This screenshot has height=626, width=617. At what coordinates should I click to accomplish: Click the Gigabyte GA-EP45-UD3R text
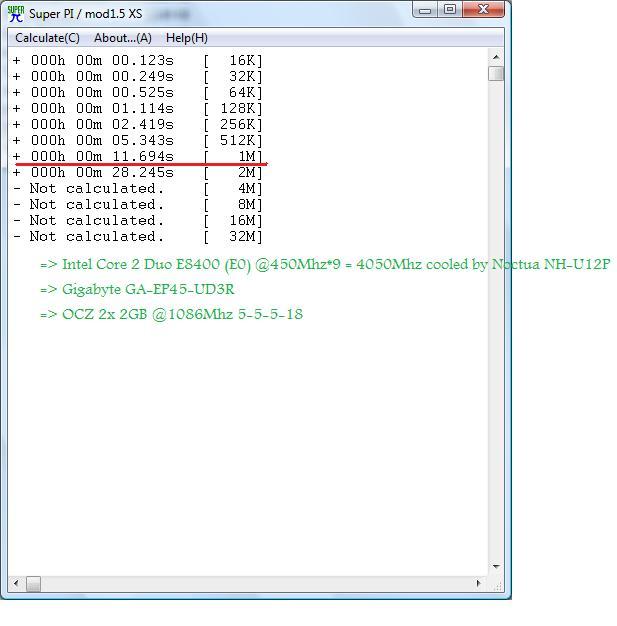pos(137,289)
